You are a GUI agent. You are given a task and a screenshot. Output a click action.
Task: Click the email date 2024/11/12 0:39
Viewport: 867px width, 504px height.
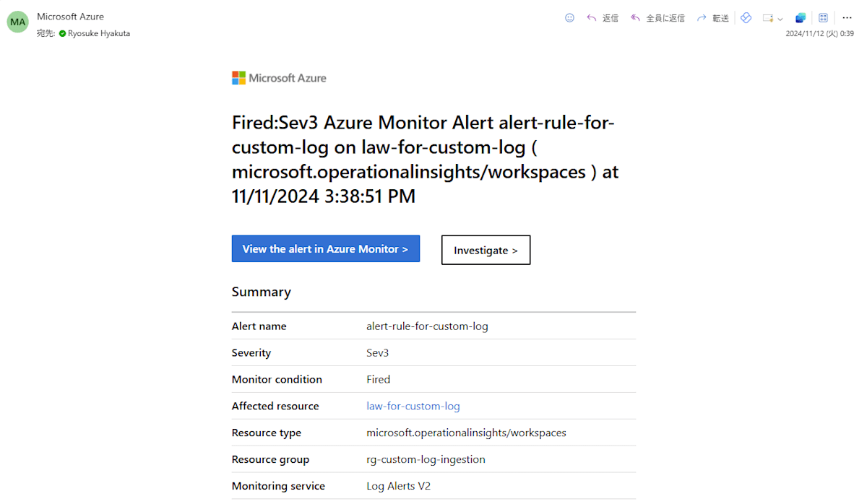coord(820,33)
